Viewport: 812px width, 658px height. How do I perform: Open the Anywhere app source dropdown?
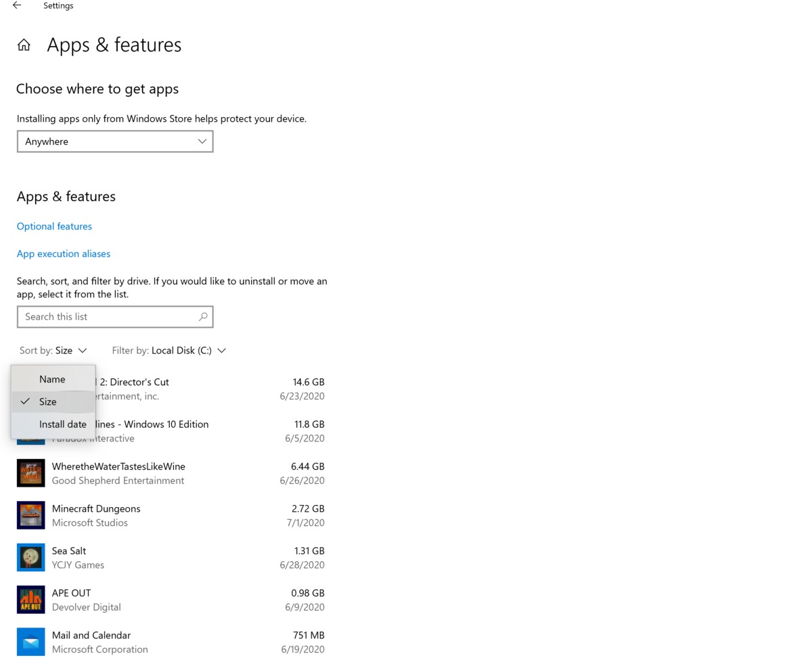point(115,141)
